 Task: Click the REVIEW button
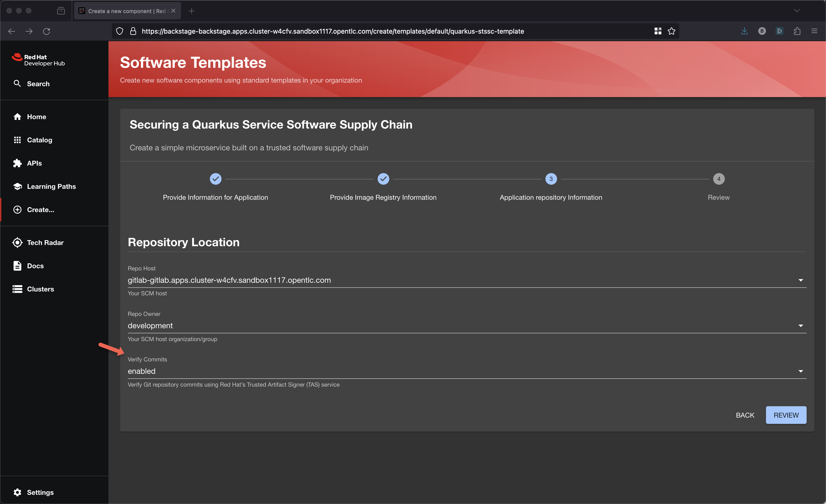click(x=786, y=415)
